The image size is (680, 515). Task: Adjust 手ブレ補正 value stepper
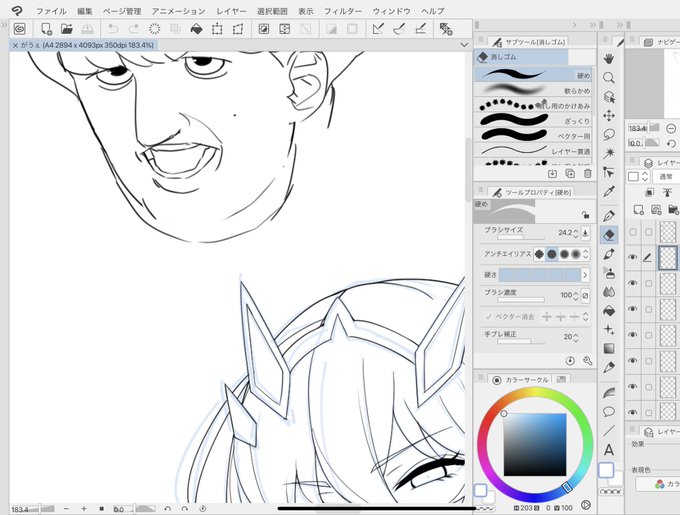click(575, 337)
